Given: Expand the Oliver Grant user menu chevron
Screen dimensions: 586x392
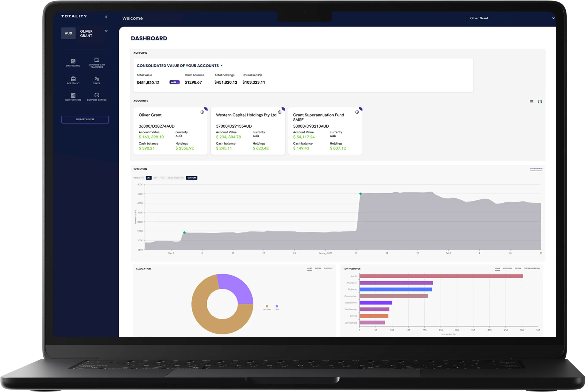Looking at the screenshot, I should [553, 18].
